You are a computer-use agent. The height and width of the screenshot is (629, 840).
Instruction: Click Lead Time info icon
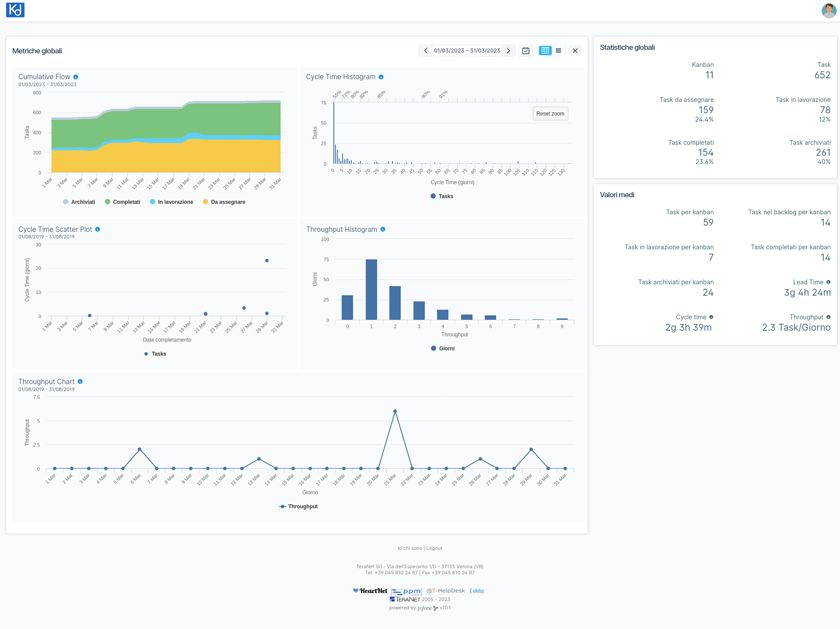click(x=828, y=282)
